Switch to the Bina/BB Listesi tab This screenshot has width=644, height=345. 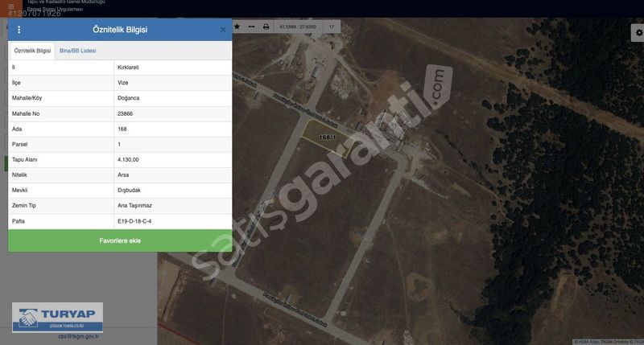[x=77, y=51]
